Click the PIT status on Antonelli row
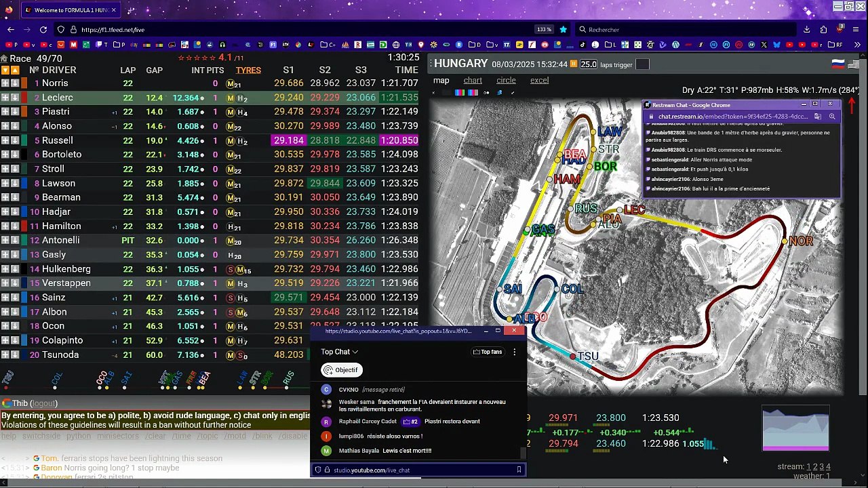Image resolution: width=868 pixels, height=488 pixels. [127, 241]
